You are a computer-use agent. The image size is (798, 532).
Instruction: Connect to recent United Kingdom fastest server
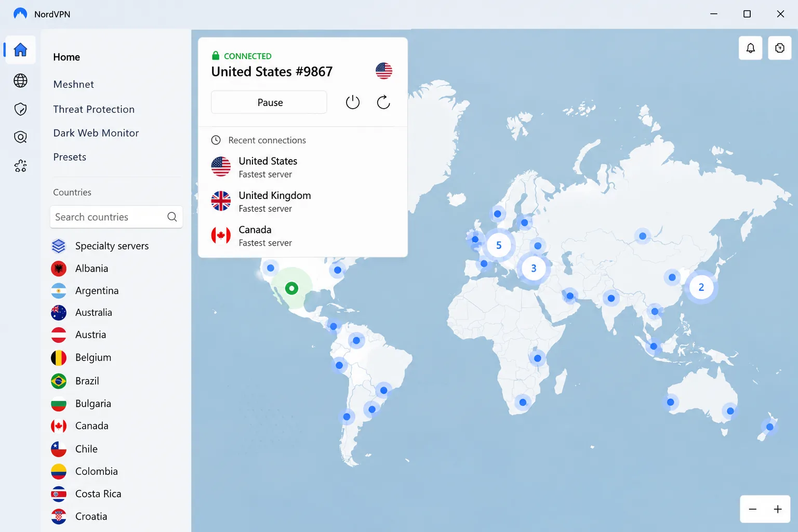pyautogui.click(x=303, y=201)
